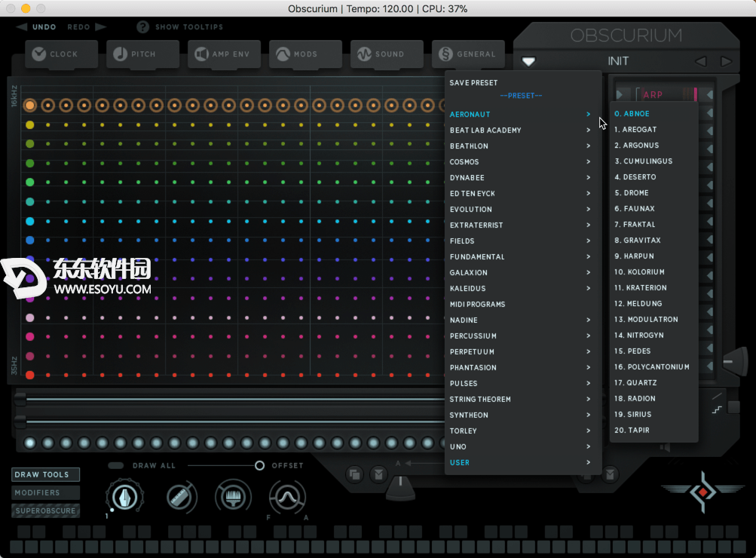Load preset 17. Quartz

point(653,383)
